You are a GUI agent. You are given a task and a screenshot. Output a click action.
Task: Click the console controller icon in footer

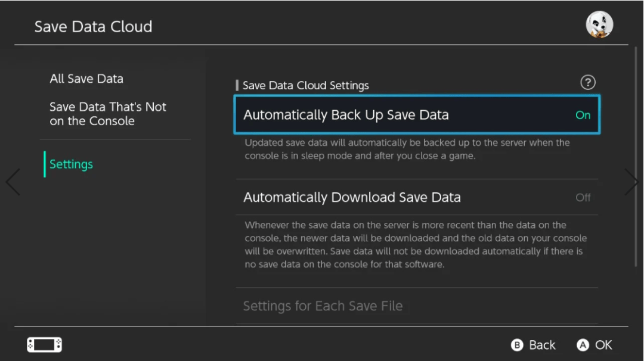click(44, 345)
